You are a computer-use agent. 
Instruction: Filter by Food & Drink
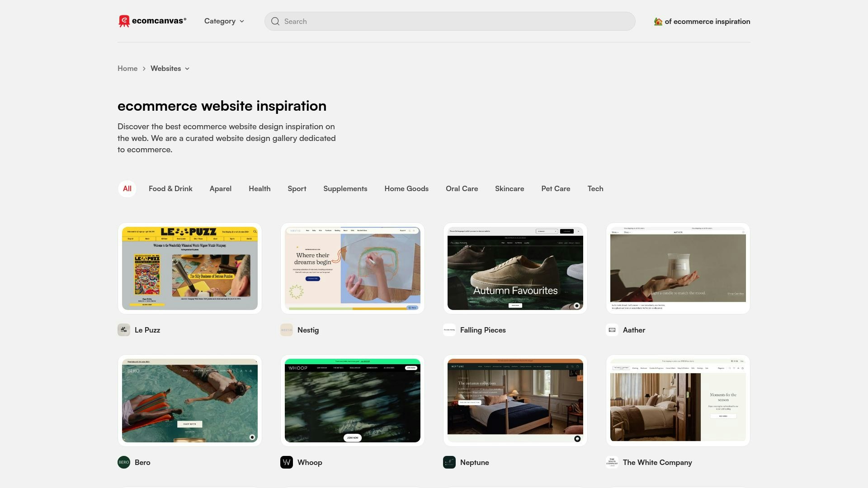pyautogui.click(x=170, y=189)
